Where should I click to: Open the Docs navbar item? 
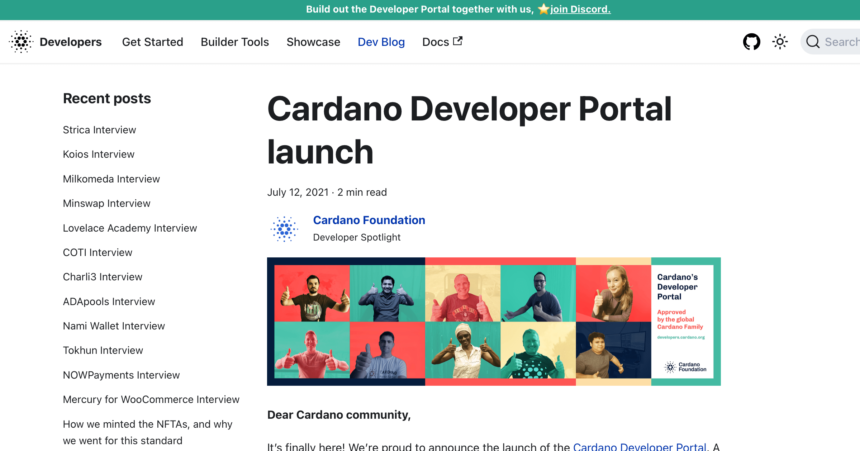coord(442,42)
